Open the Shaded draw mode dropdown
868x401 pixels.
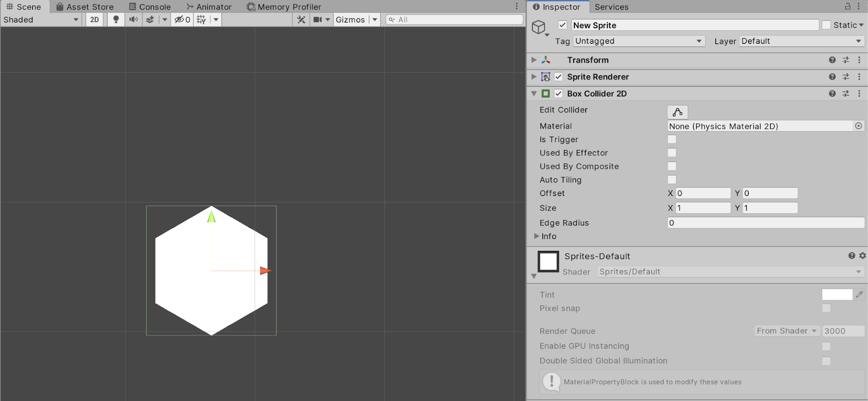click(41, 20)
